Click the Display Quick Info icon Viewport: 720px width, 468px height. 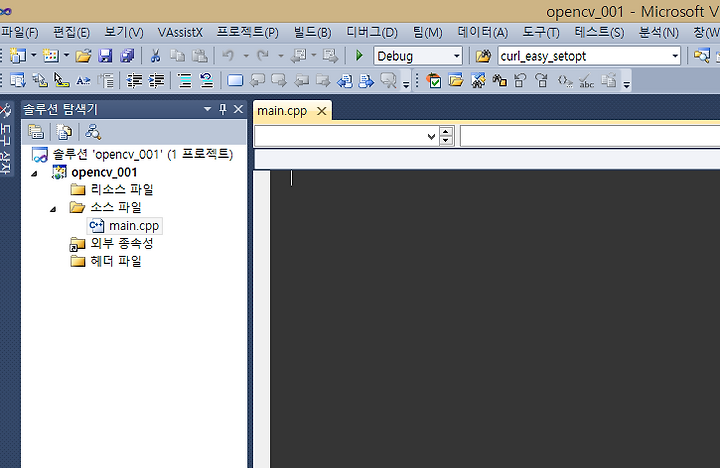62,81
